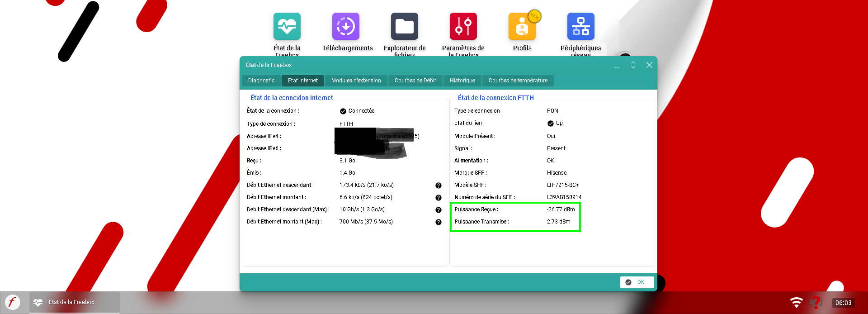Click the Wi-Fi icon in system tray
The width and height of the screenshot is (868, 314).
pyautogui.click(x=796, y=303)
